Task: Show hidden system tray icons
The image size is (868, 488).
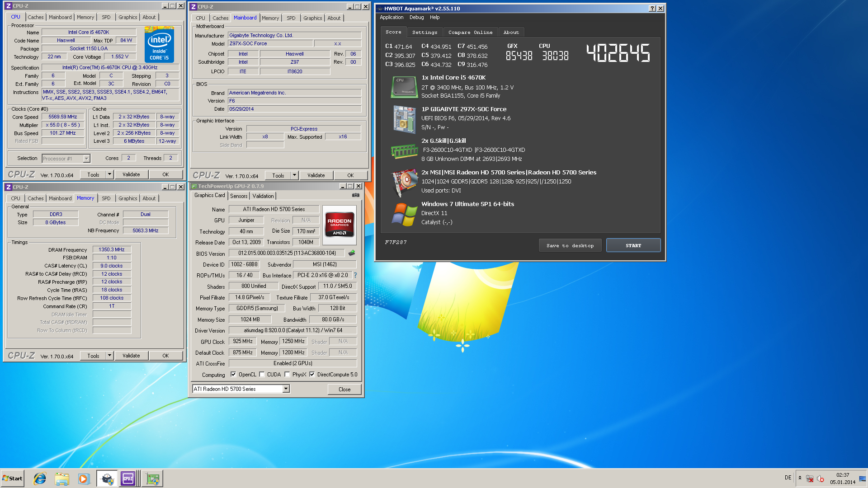Action: tap(800, 478)
